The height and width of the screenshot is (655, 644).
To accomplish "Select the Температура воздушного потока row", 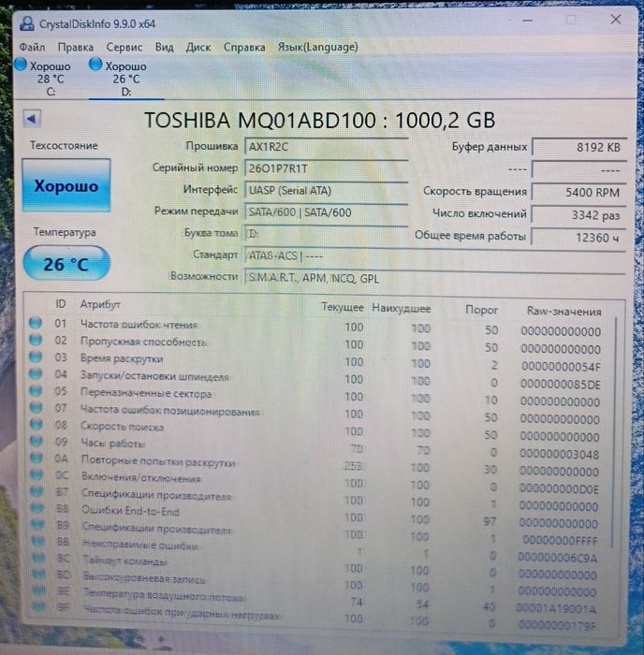I will (317, 597).
